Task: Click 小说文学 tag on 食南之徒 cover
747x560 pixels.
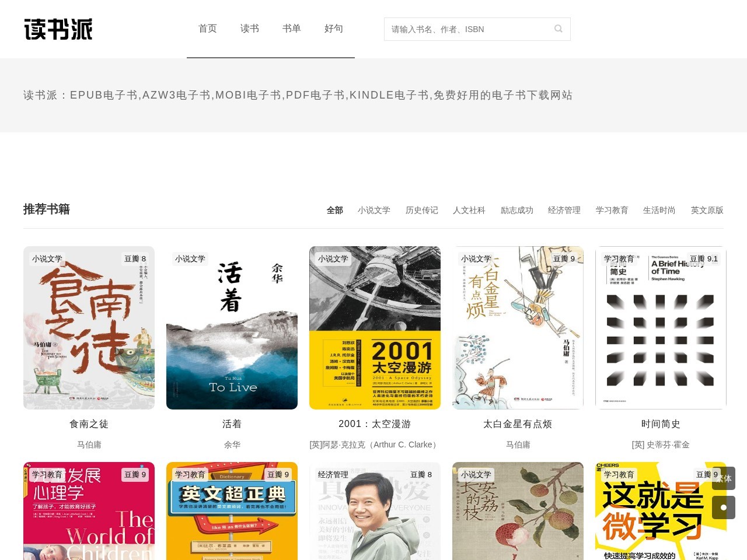Action: [x=47, y=259]
